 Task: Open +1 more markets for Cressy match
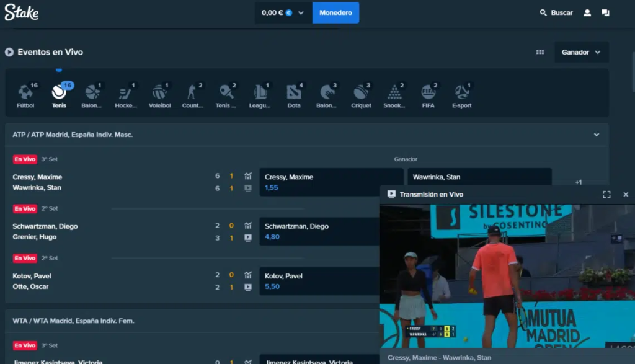point(579,182)
